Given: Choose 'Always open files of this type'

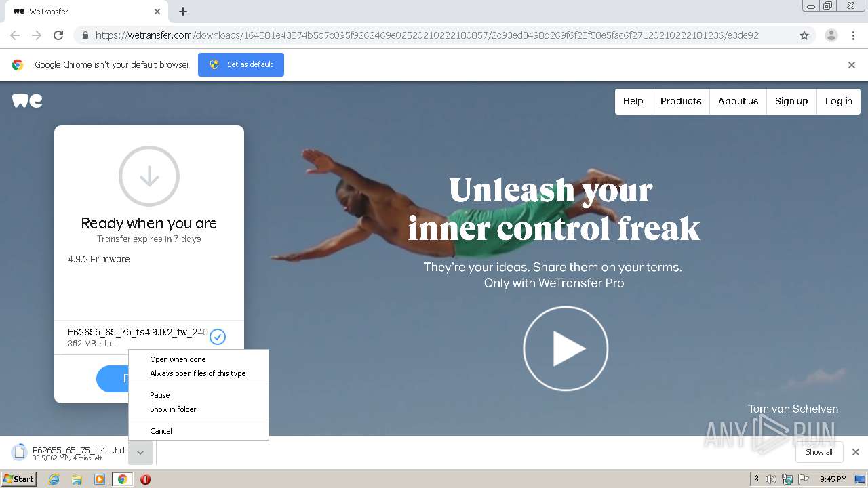Looking at the screenshot, I should 199,373.
